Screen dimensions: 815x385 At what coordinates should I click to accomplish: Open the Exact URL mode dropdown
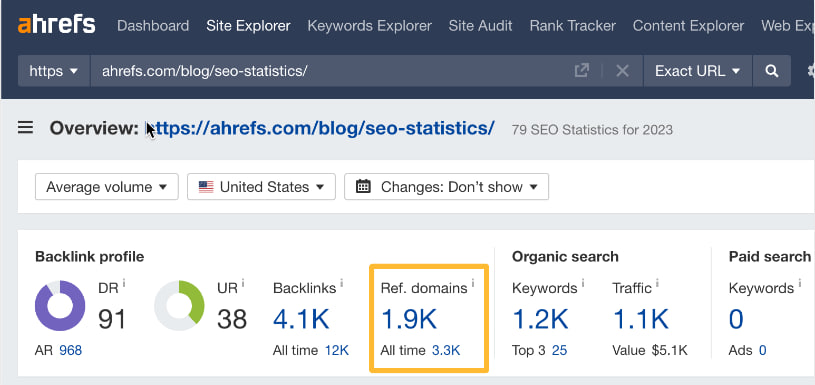click(698, 71)
